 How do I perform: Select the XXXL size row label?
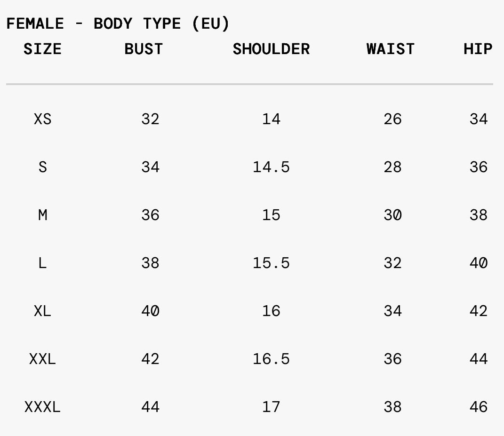click(42, 407)
